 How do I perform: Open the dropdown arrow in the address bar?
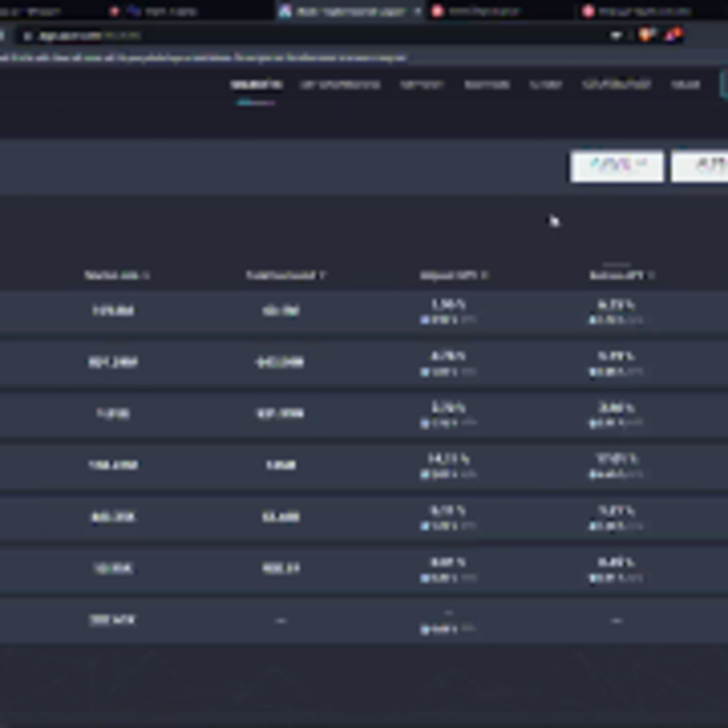pos(616,36)
